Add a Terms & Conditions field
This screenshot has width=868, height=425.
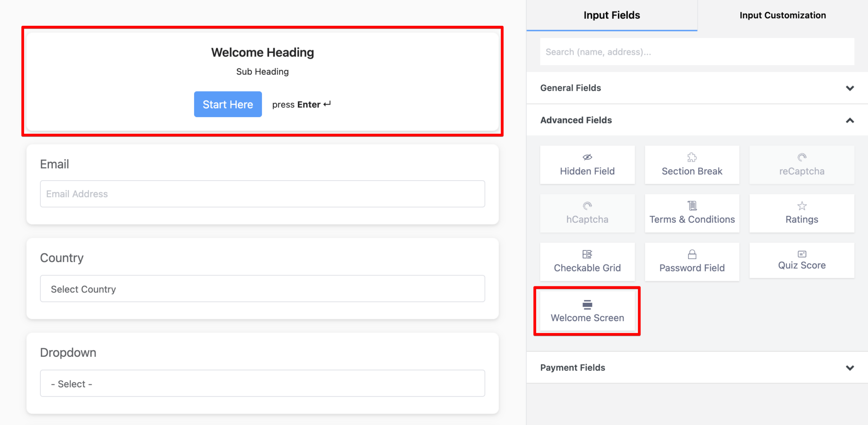coord(692,213)
